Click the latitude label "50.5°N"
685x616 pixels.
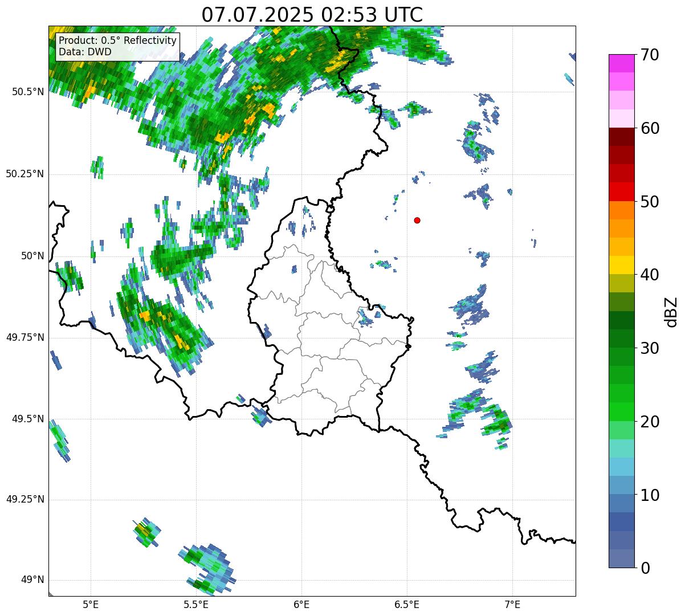pyautogui.click(x=27, y=92)
